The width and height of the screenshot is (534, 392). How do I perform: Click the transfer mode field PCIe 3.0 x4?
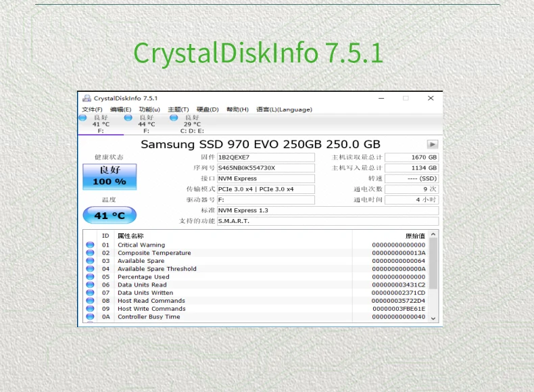pyautogui.click(x=266, y=189)
